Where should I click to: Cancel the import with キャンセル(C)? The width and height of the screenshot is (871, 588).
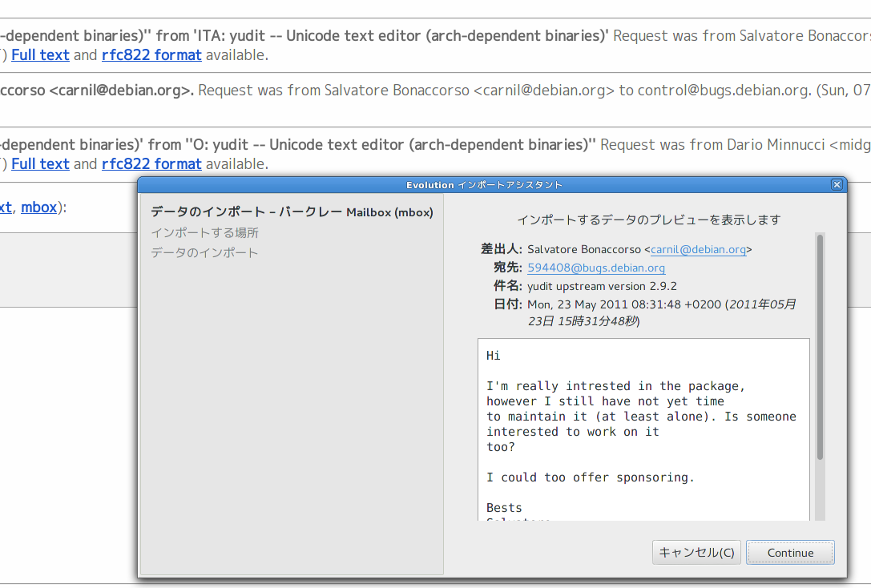696,553
